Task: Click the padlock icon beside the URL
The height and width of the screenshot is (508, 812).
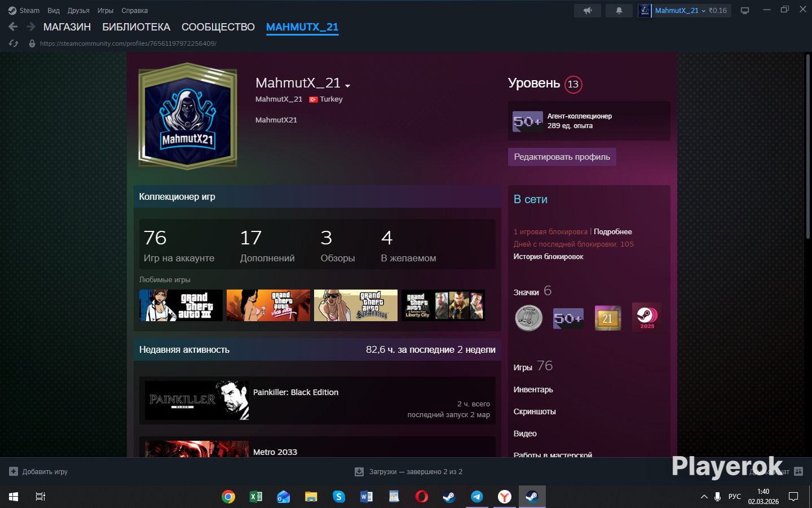Action: tap(32, 43)
